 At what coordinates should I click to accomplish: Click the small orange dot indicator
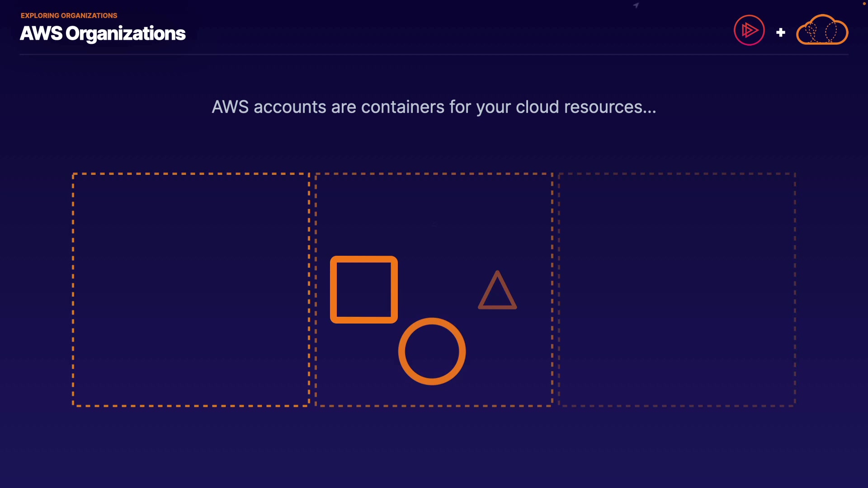(864, 4)
